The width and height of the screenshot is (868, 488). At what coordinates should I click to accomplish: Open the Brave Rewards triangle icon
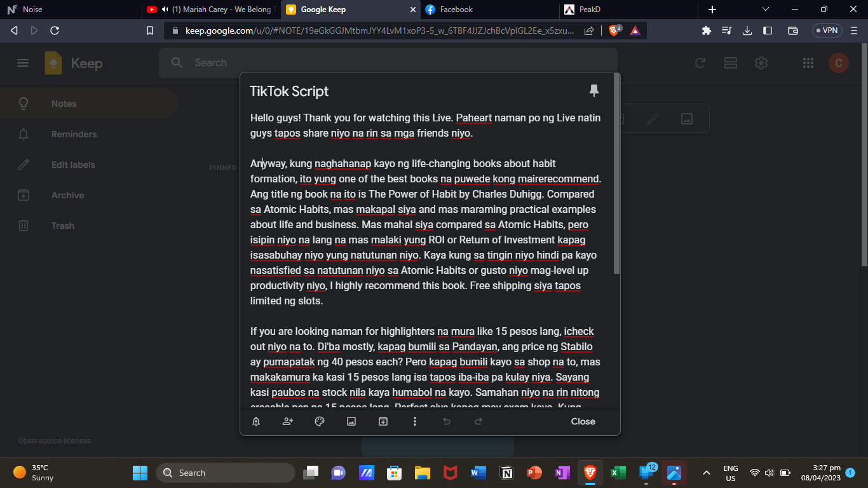(x=635, y=30)
